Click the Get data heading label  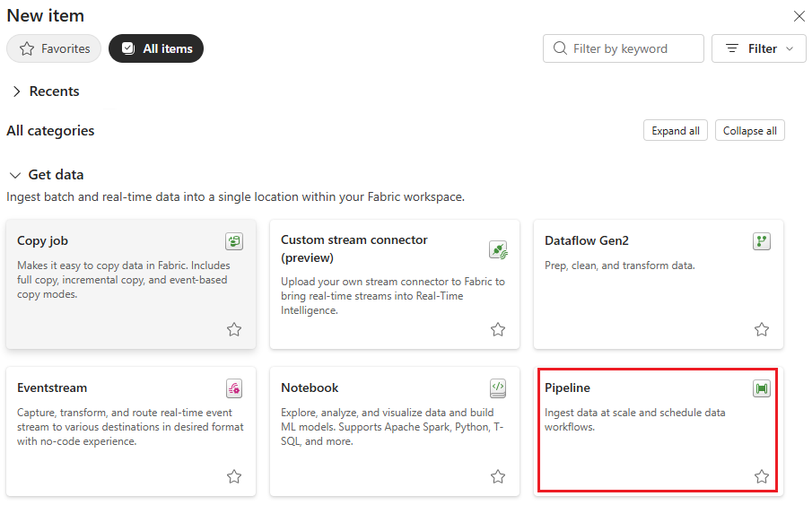tap(56, 175)
